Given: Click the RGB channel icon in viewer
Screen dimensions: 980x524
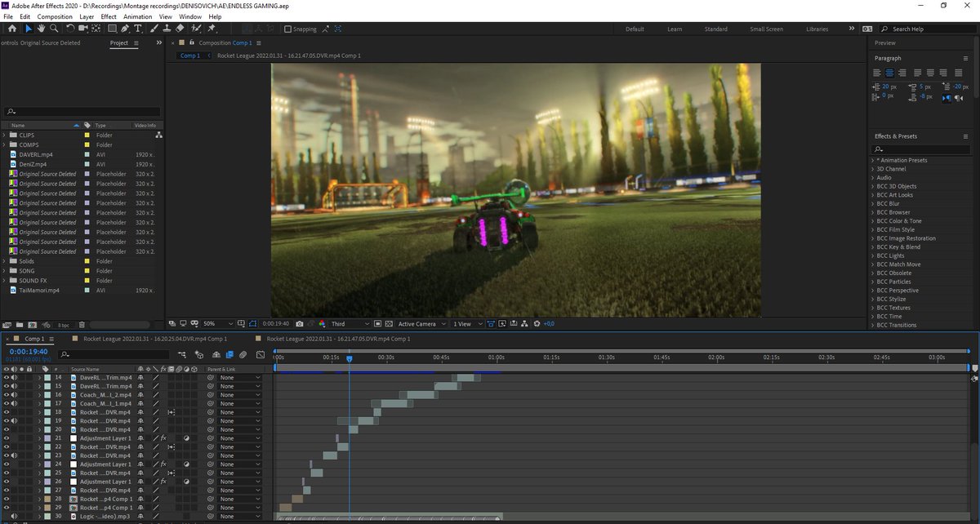Looking at the screenshot, I should 323,324.
